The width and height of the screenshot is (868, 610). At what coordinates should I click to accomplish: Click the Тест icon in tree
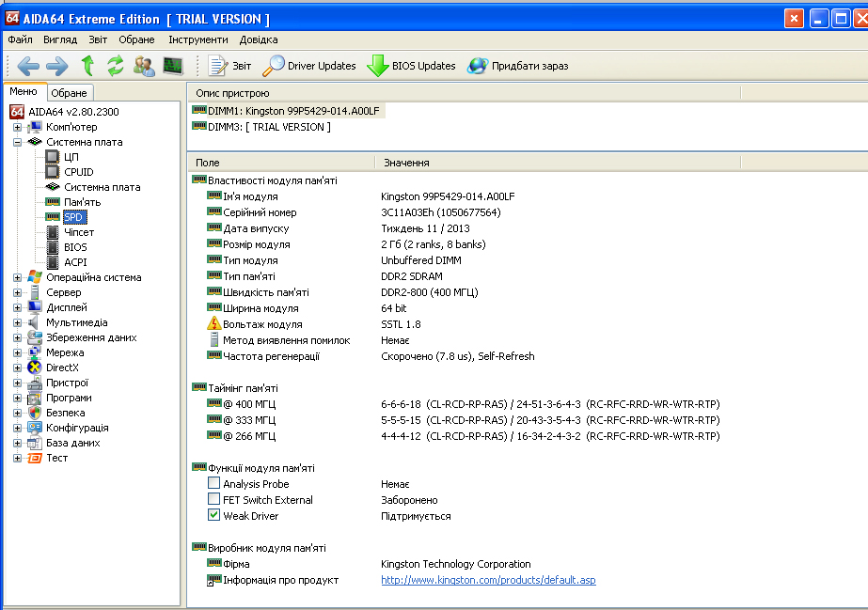coord(34,458)
